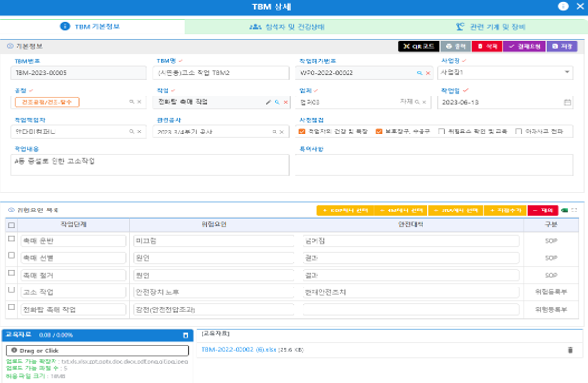Screen dimensions: 588x383
Task: Edit the 안전장치 노후 hazard field
Action: pyautogui.click(x=214, y=292)
